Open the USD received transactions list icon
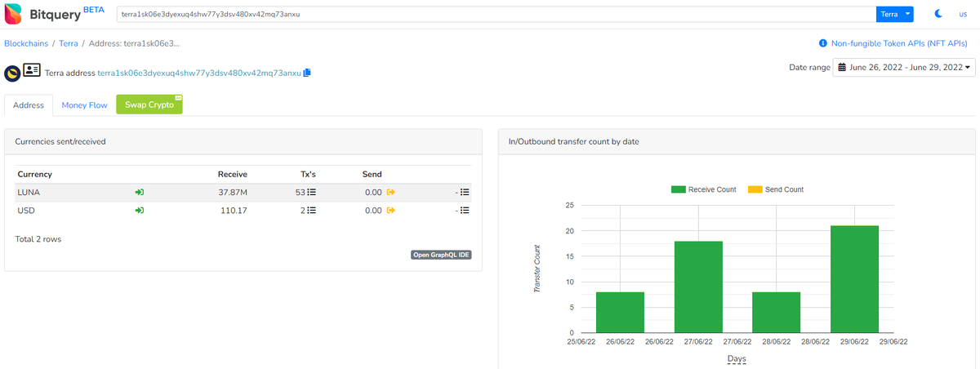Viewport: 980px width, 369px height. 311,211
